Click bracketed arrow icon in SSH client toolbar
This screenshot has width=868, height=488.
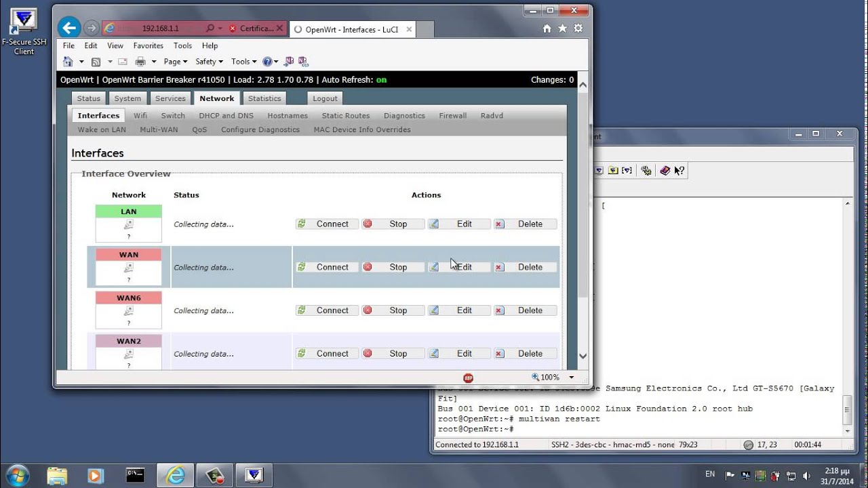point(627,171)
